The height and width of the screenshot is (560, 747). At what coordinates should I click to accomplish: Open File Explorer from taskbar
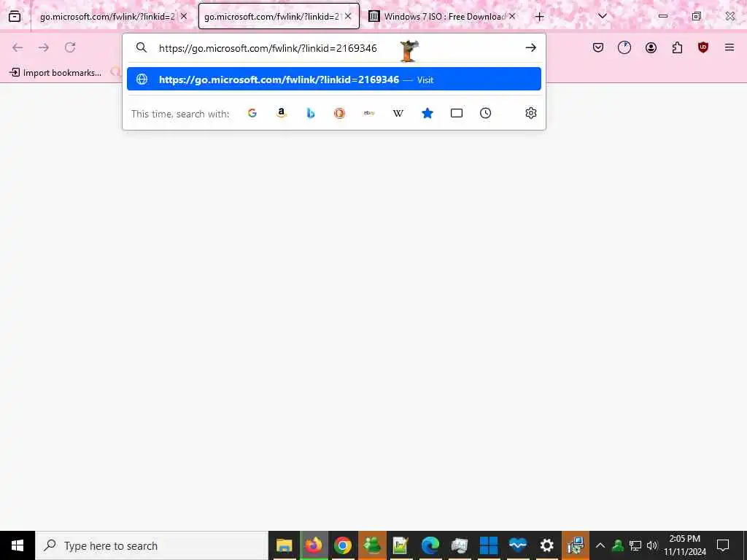(x=285, y=545)
